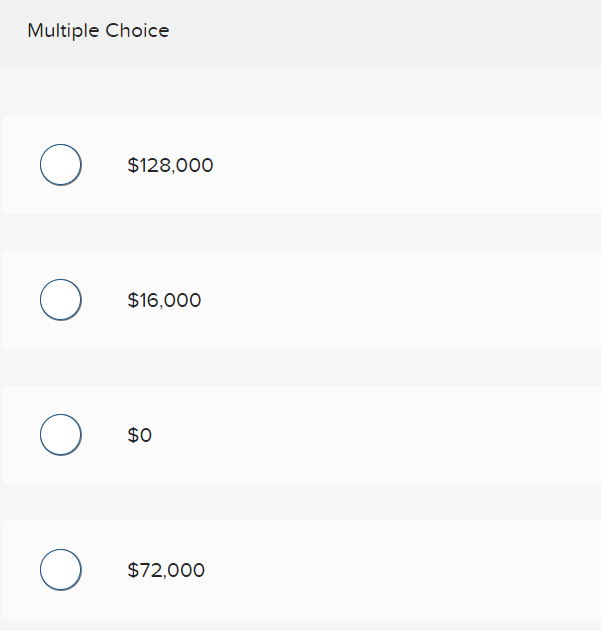Viewport: 601px width, 631px height.
Task: Click the $16,000 answer text
Action: (x=164, y=301)
